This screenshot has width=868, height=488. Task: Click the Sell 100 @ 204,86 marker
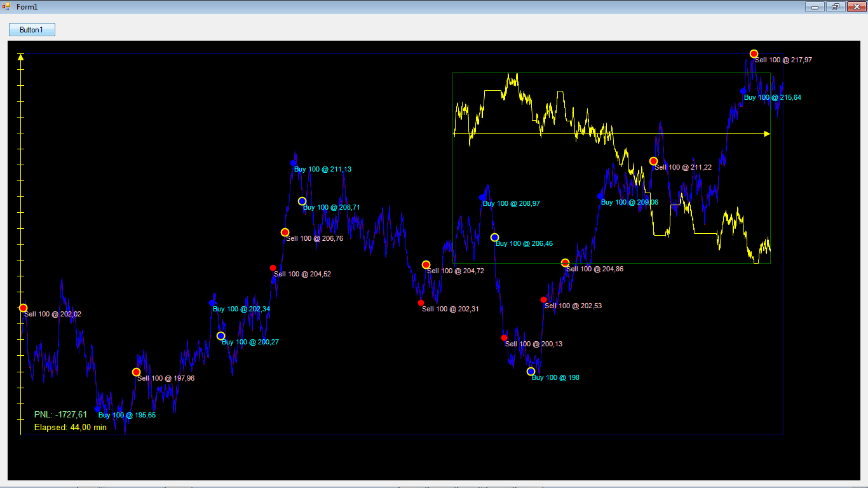tap(566, 263)
